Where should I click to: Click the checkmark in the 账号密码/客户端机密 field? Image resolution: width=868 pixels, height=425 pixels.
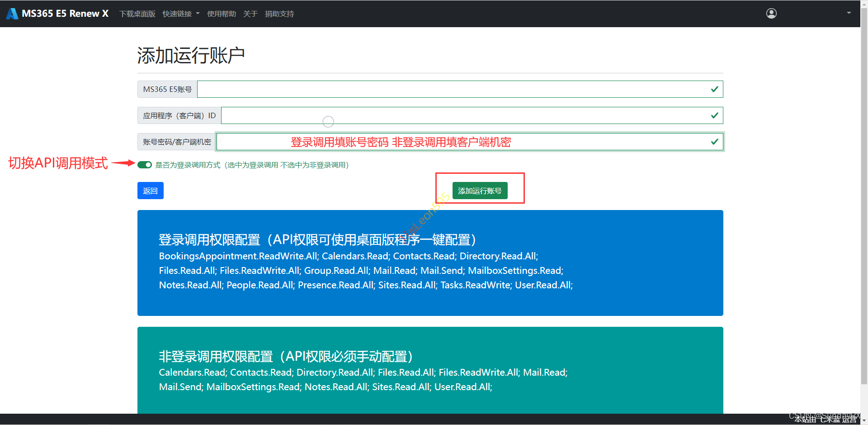pos(714,142)
